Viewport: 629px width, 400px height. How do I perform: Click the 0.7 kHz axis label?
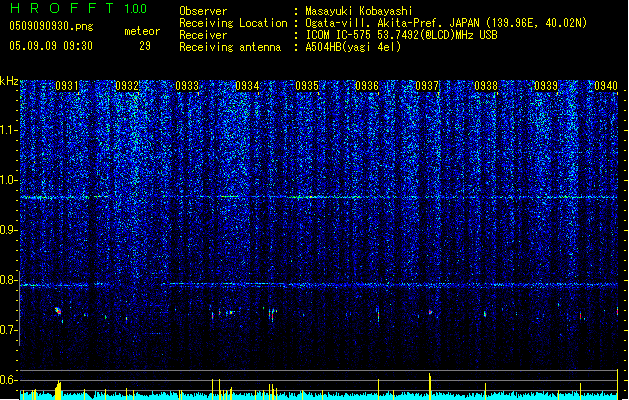[9, 330]
